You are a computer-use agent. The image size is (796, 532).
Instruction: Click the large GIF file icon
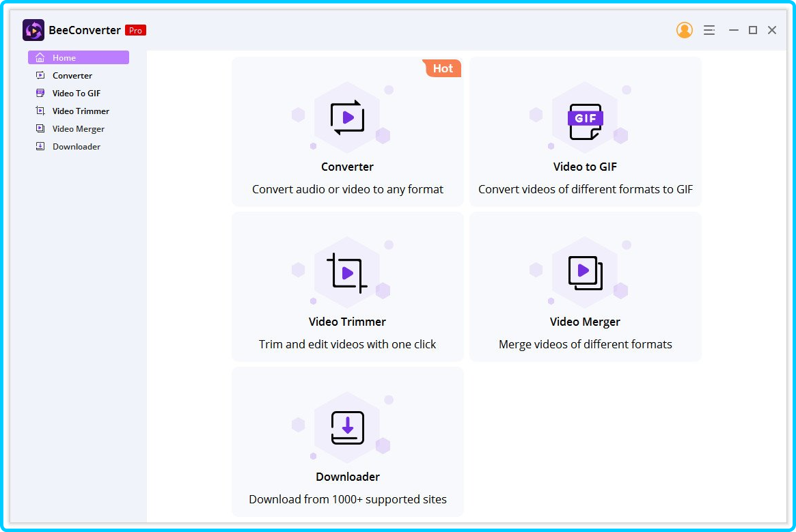[x=586, y=122]
